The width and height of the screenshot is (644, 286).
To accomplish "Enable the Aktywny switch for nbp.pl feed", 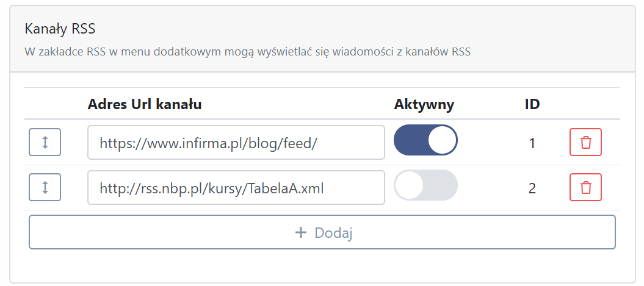I will click(425, 185).
